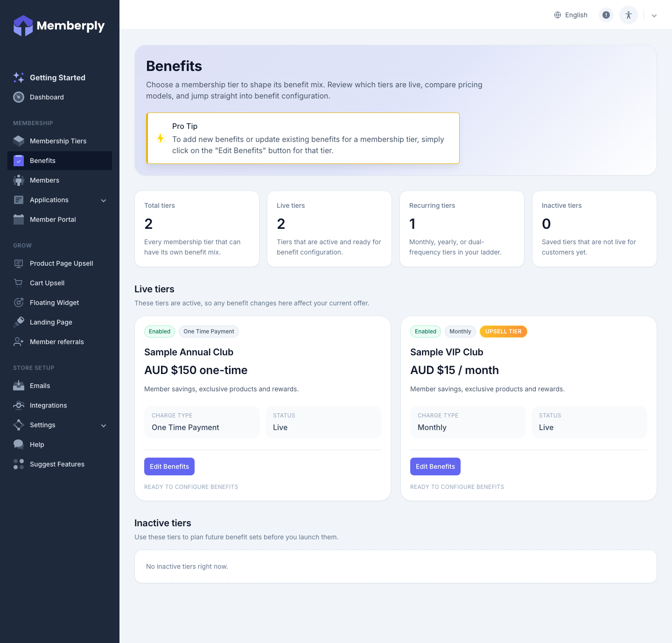Expand the Settings submenu chevron
Viewport: 672px width, 643px height.
pyautogui.click(x=104, y=425)
